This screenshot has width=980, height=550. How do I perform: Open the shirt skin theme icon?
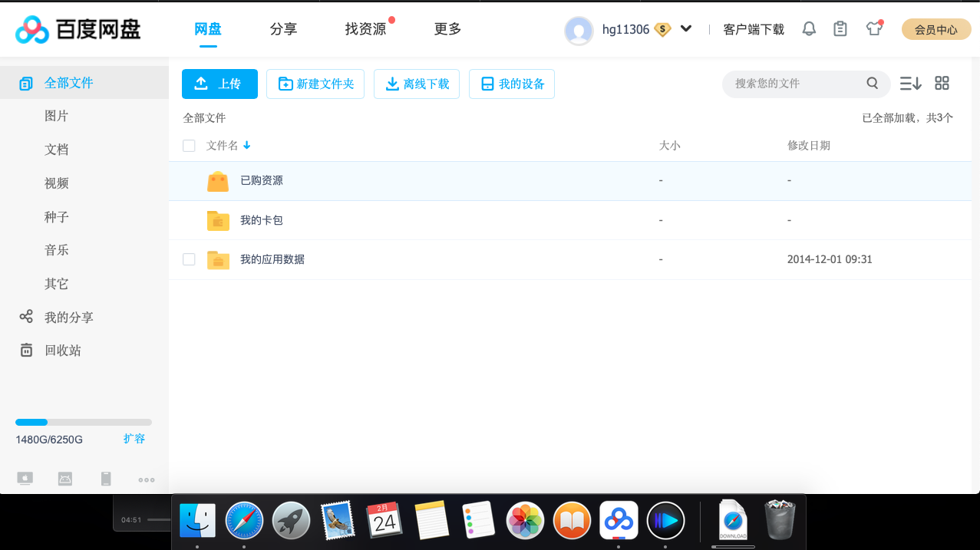(x=874, y=29)
